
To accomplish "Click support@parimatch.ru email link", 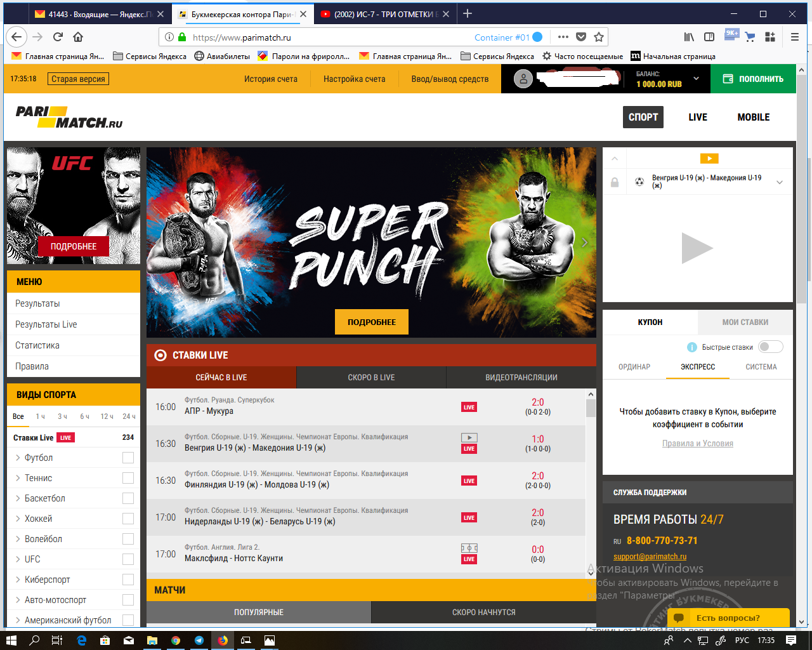I will 650,556.
